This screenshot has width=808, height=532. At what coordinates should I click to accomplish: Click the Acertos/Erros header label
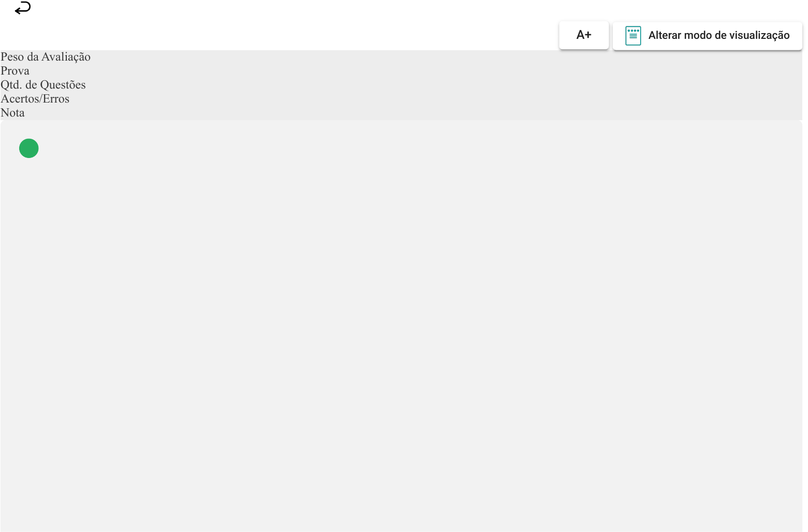point(35,99)
